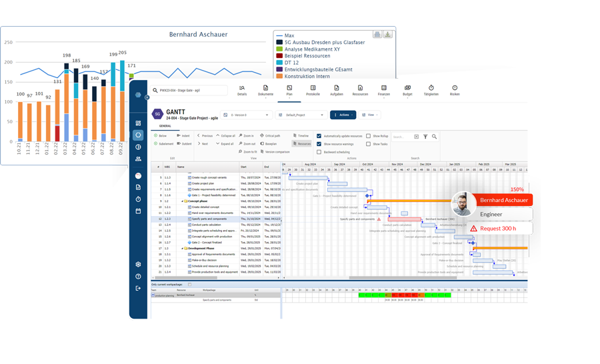Click the filter funnel icon in Search
The width and height of the screenshot is (600, 364).
(x=425, y=137)
